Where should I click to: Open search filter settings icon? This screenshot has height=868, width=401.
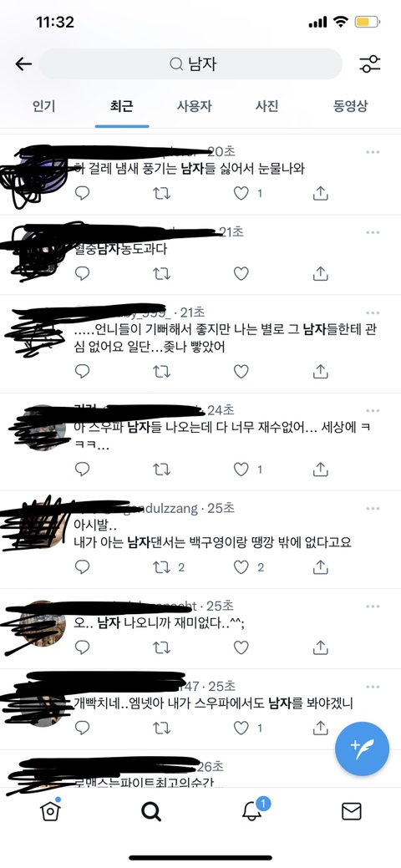(369, 64)
